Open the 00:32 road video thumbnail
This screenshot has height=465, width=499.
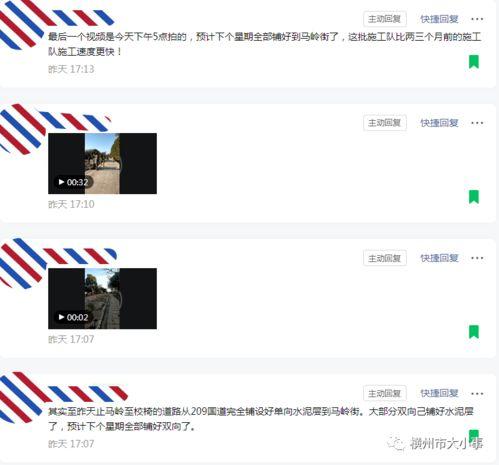pyautogui.click(x=102, y=163)
